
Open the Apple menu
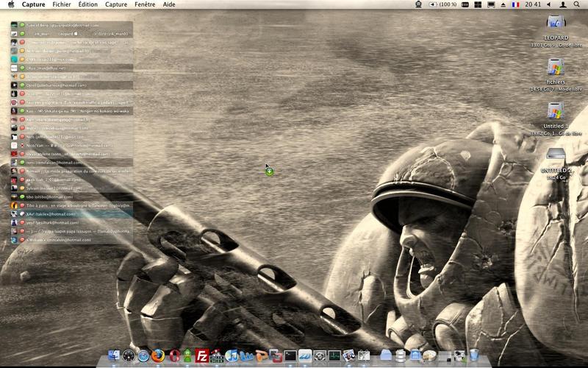click(11, 4)
